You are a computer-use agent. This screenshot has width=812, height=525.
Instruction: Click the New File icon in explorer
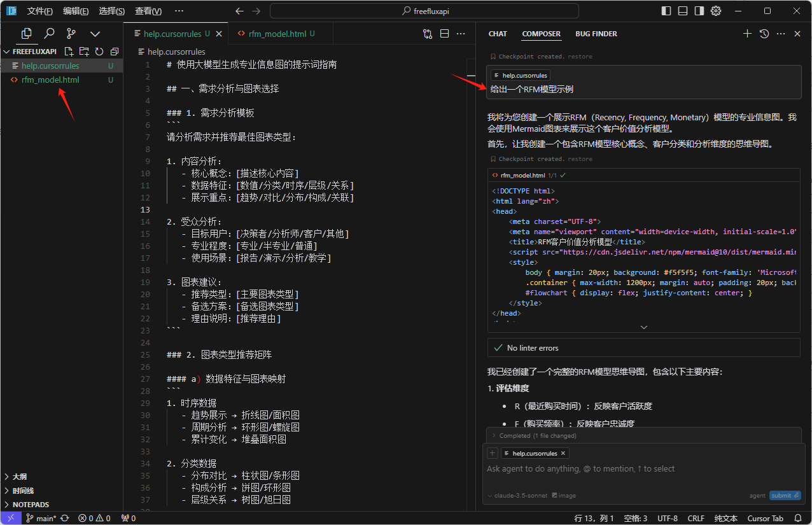pos(69,52)
